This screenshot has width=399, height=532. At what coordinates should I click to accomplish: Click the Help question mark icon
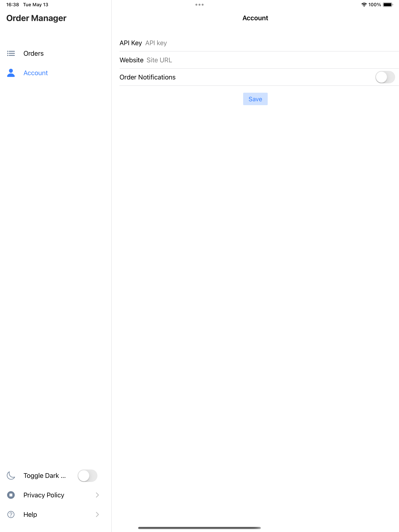tap(11, 514)
